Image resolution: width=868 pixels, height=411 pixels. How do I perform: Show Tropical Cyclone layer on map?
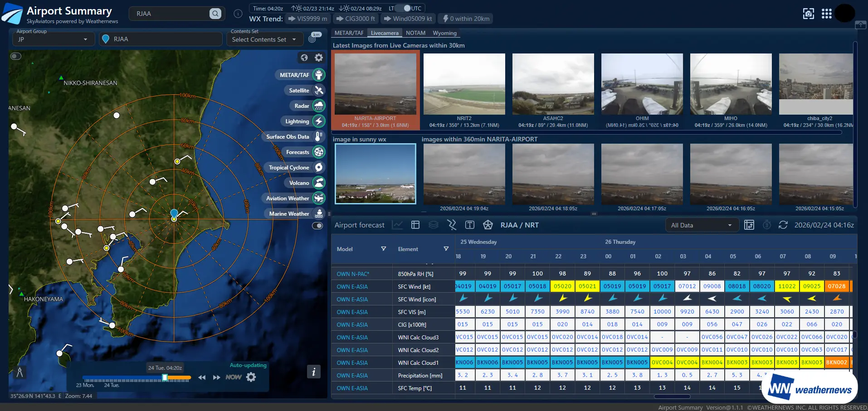point(319,168)
